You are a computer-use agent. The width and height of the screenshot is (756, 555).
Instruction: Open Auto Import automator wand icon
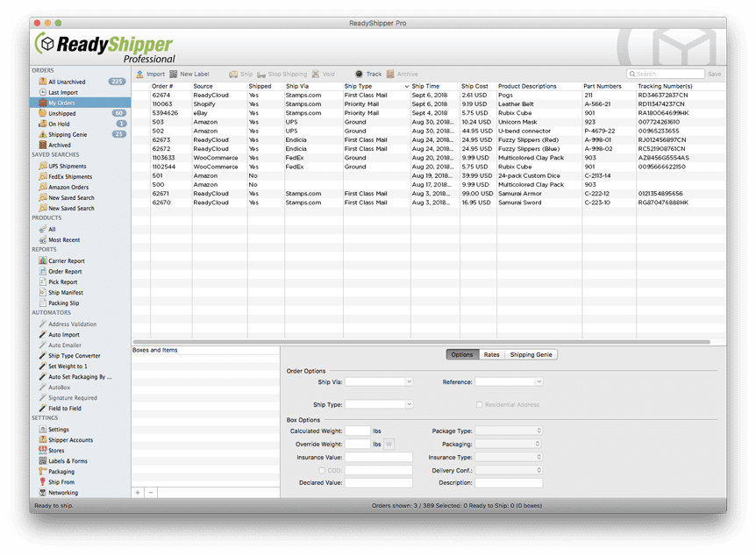42,334
